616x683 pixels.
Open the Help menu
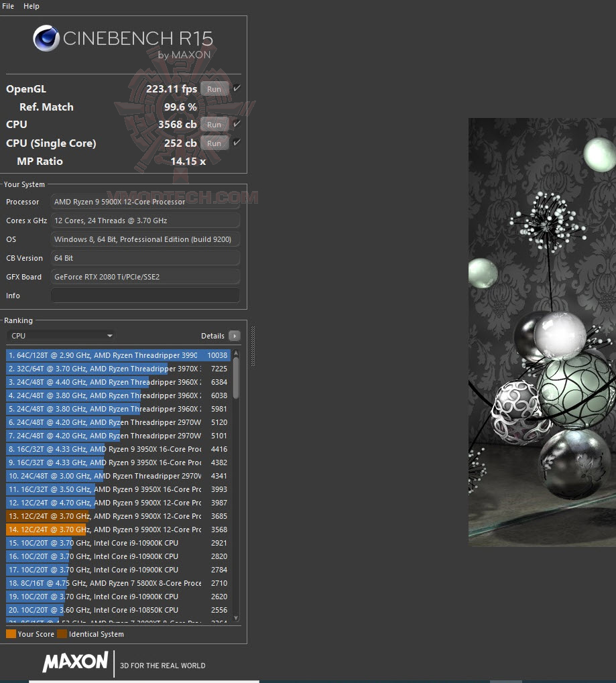point(32,6)
